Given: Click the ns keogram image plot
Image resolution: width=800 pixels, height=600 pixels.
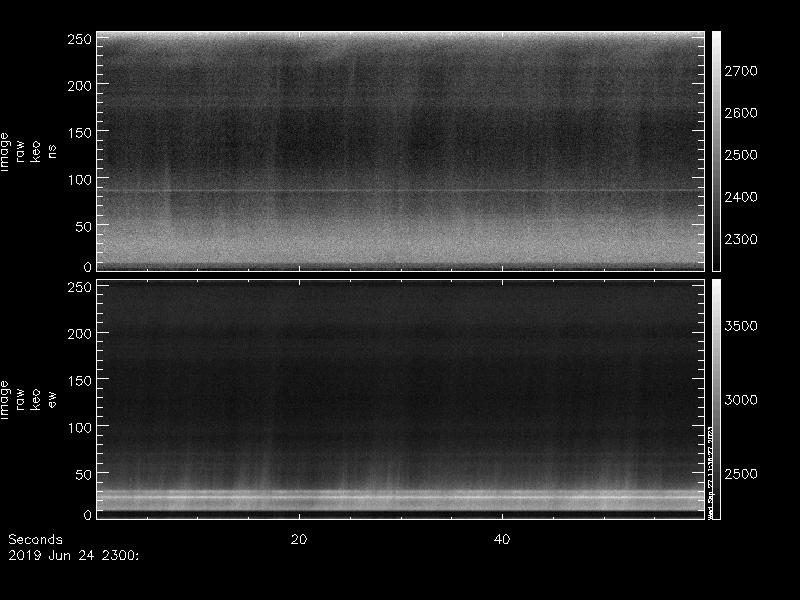Looking at the screenshot, I should (401, 151).
